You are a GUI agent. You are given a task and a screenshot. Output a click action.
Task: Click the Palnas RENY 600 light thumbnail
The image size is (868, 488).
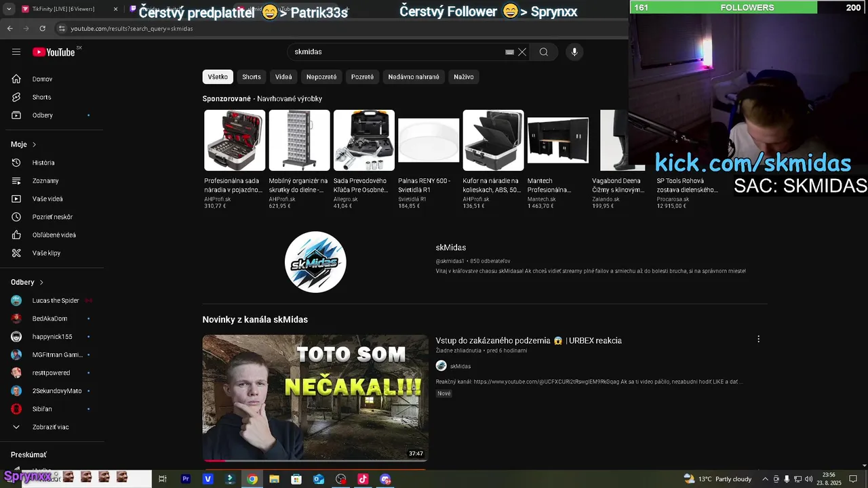[x=429, y=140]
